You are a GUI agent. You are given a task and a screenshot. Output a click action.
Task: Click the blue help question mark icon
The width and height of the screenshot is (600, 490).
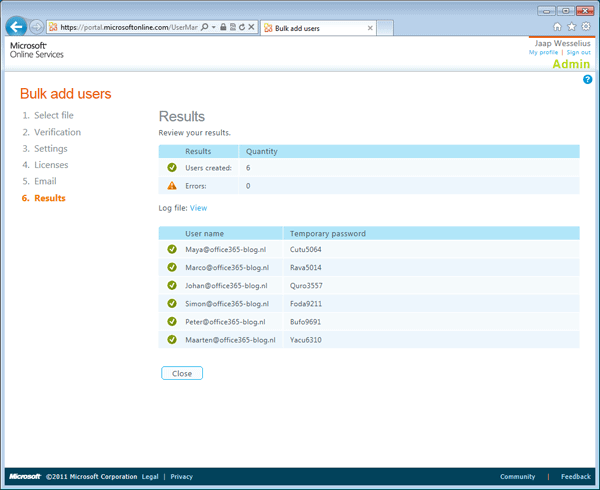click(587, 80)
